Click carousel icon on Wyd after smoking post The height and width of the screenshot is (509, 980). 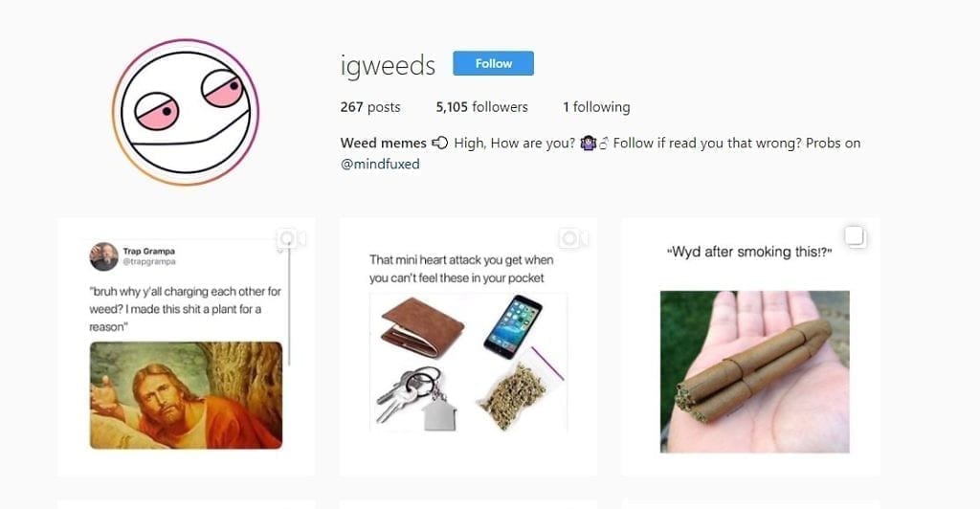(855, 236)
